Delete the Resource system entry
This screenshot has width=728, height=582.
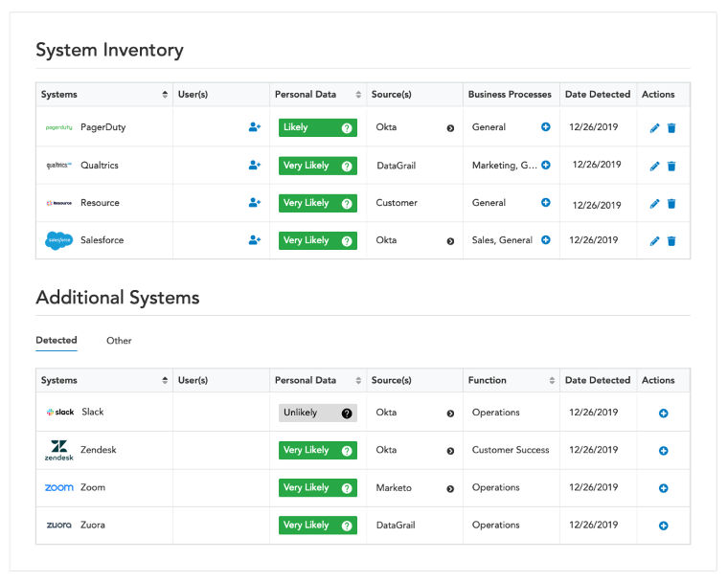point(671,204)
